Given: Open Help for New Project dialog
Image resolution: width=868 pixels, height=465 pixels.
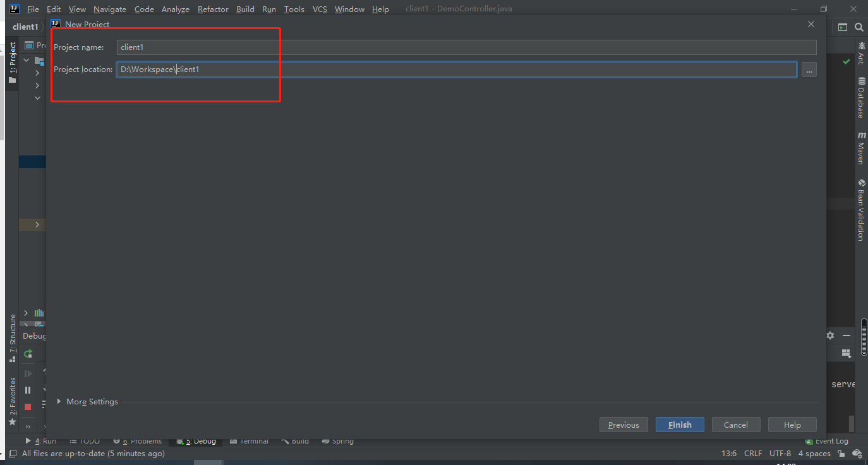Looking at the screenshot, I should pos(792,425).
